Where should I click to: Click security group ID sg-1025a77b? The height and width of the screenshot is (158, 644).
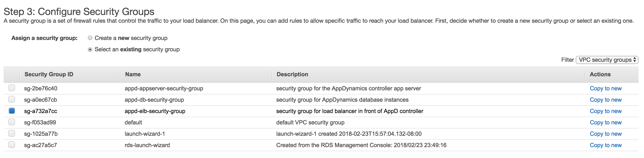[41, 134]
